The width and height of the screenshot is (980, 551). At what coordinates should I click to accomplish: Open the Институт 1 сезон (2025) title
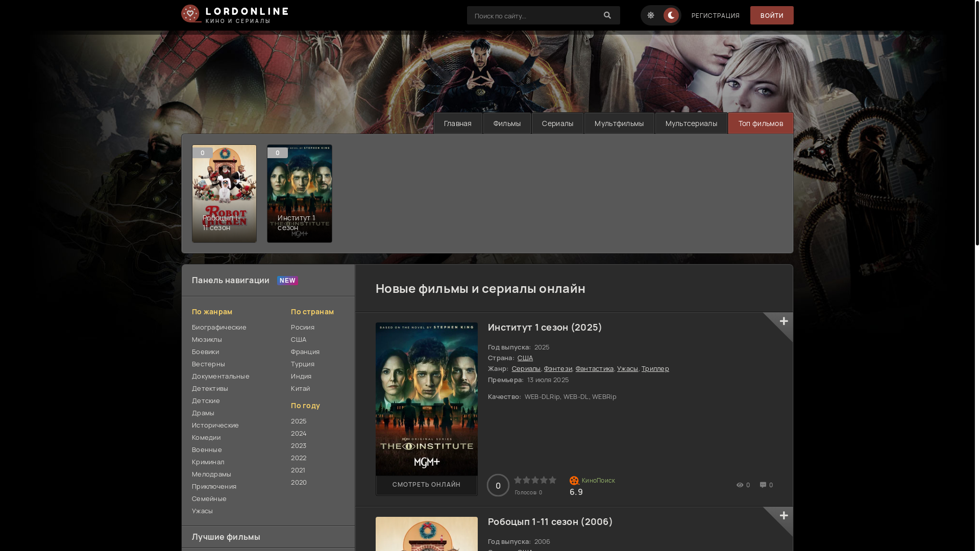[x=545, y=327]
